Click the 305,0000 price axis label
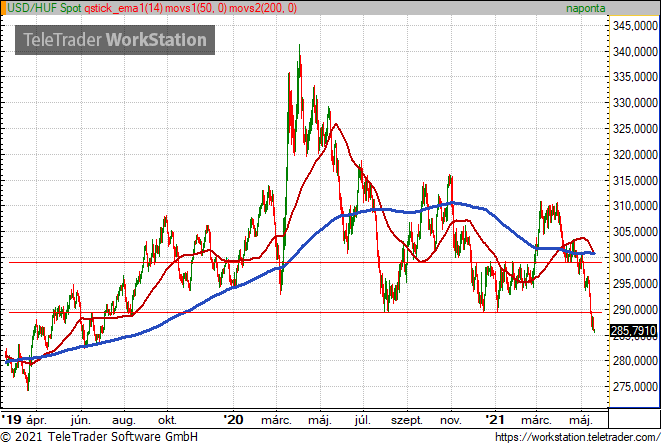661x446 pixels. pyautogui.click(x=635, y=232)
